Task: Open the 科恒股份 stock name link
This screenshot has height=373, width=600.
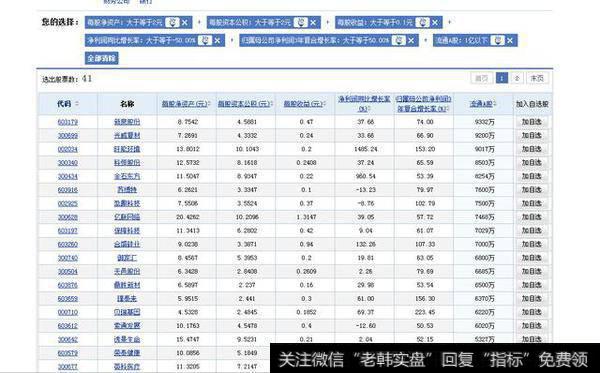Action: 127,163
